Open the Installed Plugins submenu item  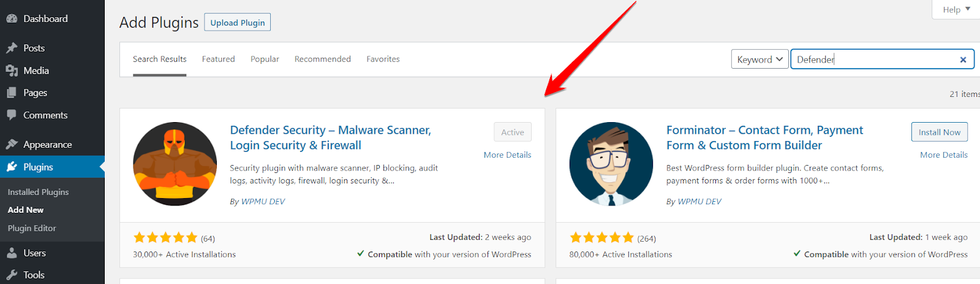point(38,192)
